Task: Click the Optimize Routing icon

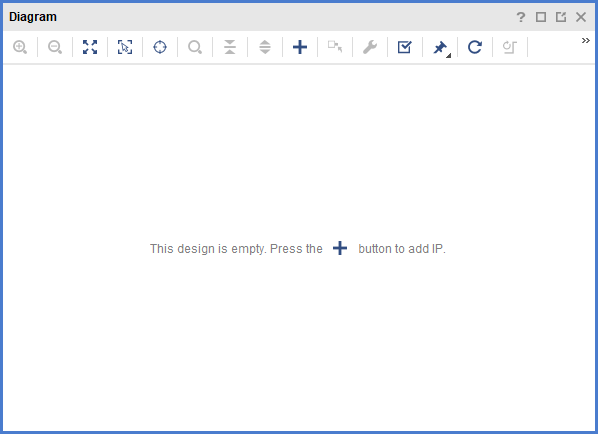Action: 510,47
